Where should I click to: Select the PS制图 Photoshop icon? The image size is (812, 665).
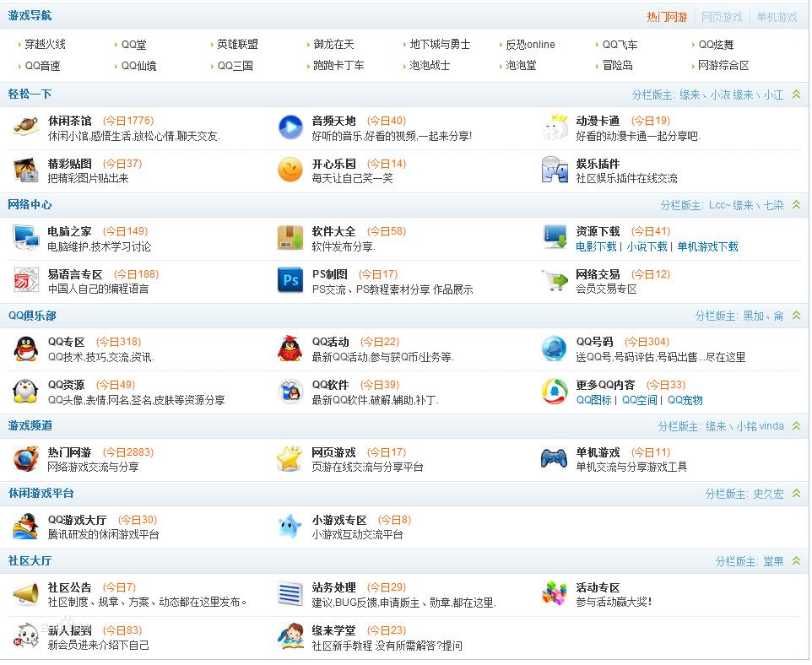[290, 281]
